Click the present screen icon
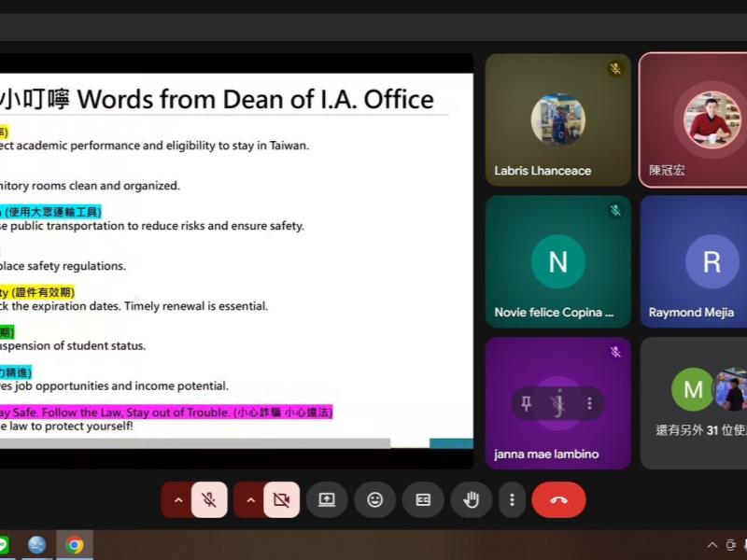 [x=327, y=500]
